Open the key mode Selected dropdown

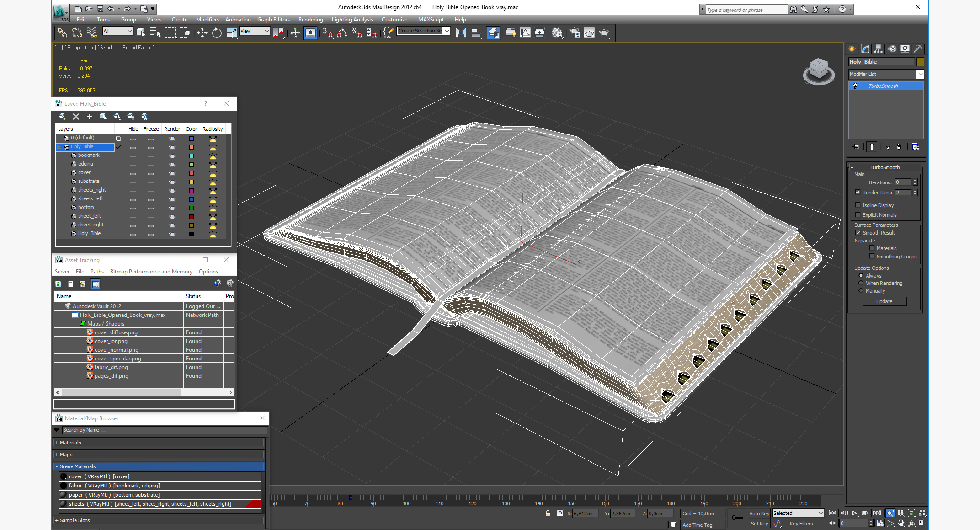tap(798, 513)
